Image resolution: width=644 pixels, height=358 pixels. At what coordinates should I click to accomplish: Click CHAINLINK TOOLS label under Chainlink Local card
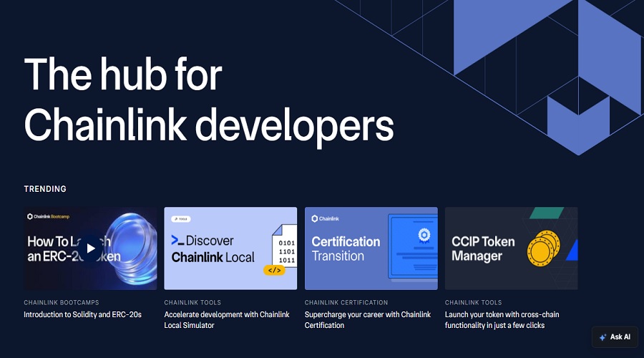[x=192, y=303]
